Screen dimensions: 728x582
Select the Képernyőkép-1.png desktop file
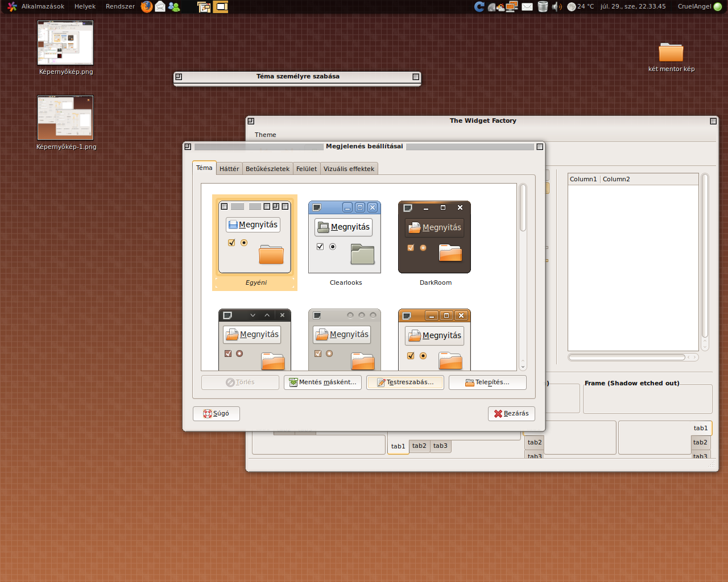coord(66,123)
